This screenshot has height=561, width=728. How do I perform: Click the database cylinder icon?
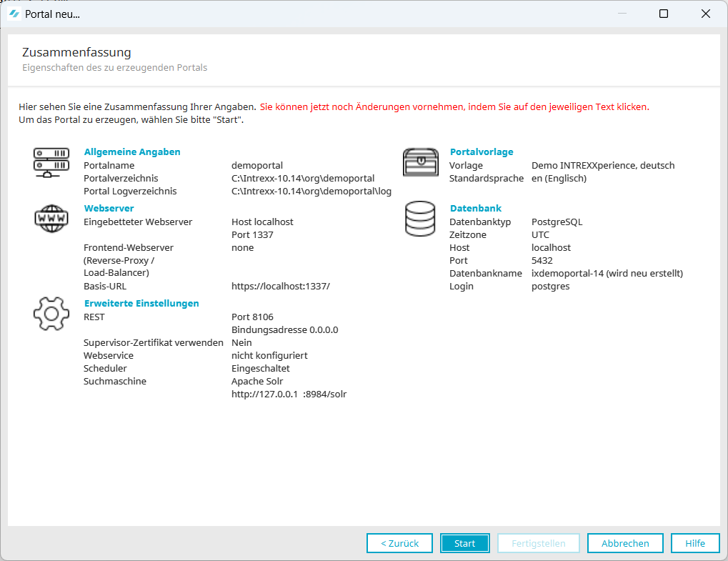point(420,219)
